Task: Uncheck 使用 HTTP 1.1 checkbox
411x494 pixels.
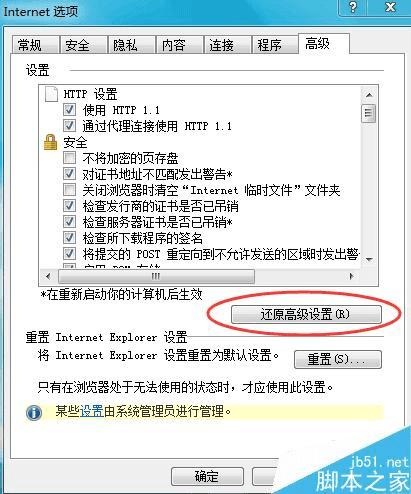Action: (x=69, y=110)
